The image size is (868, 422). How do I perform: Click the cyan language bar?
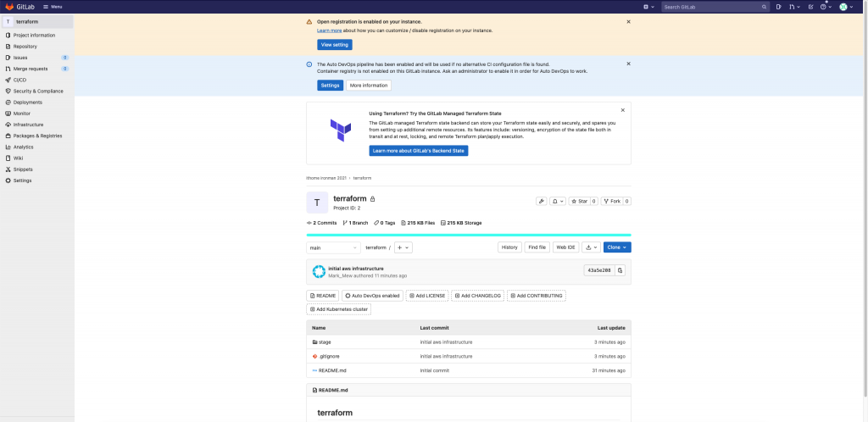pyautogui.click(x=468, y=235)
